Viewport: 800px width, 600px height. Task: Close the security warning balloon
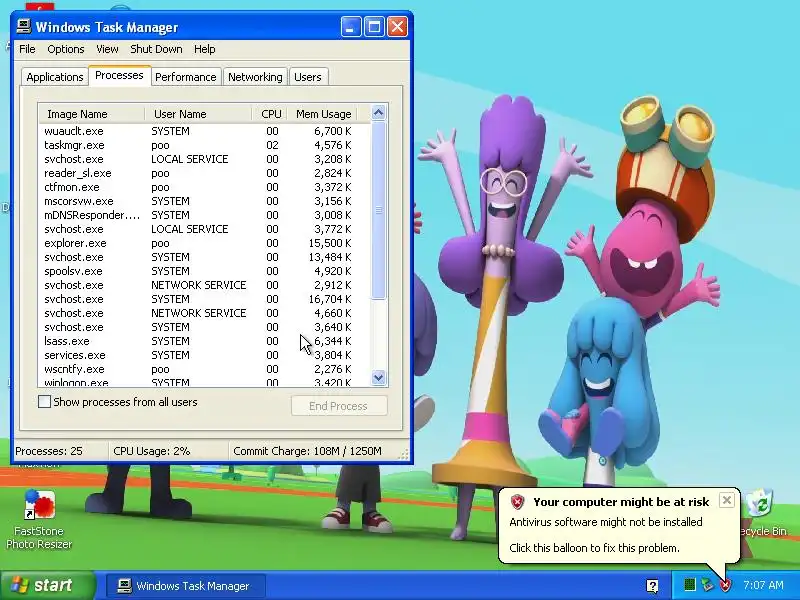point(727,500)
